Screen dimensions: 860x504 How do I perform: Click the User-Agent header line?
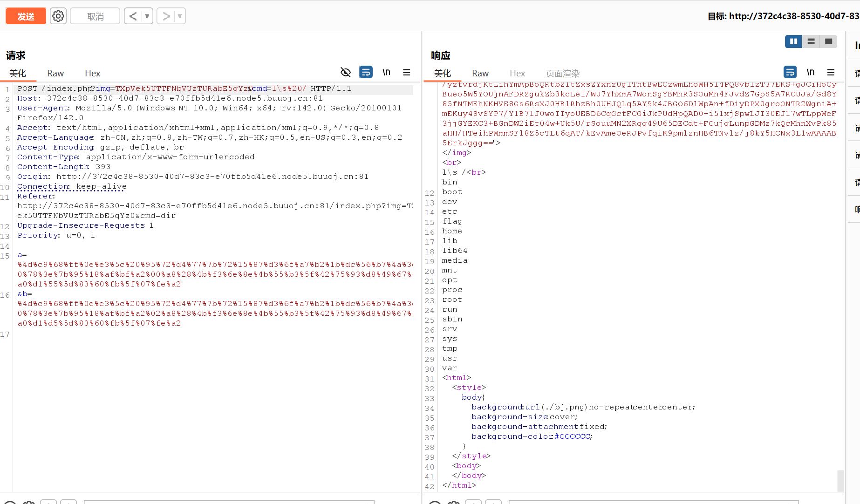click(x=209, y=113)
